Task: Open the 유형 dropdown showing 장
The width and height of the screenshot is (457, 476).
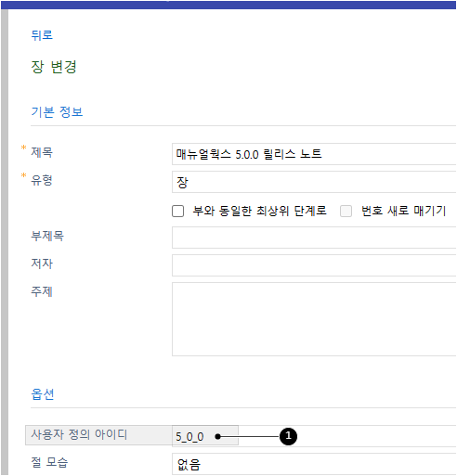Action: (314, 182)
